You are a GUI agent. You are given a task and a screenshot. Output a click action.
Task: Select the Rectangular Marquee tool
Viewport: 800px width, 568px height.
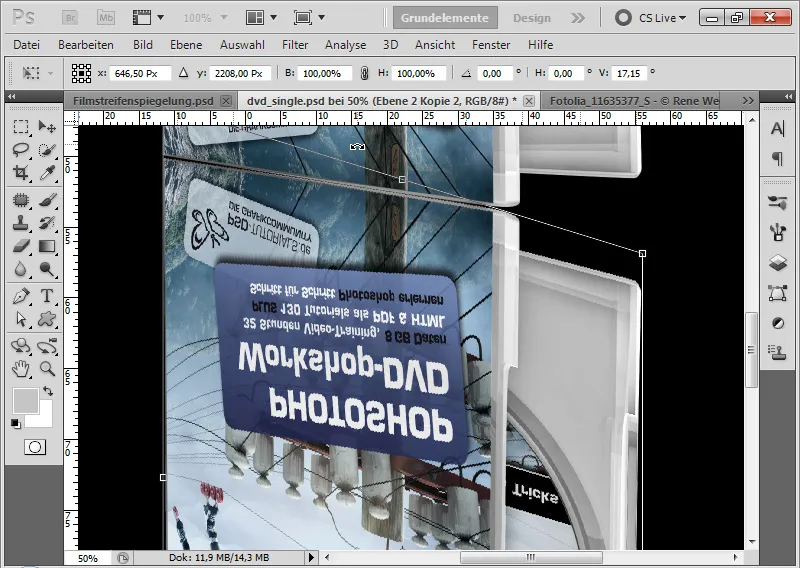[20, 126]
